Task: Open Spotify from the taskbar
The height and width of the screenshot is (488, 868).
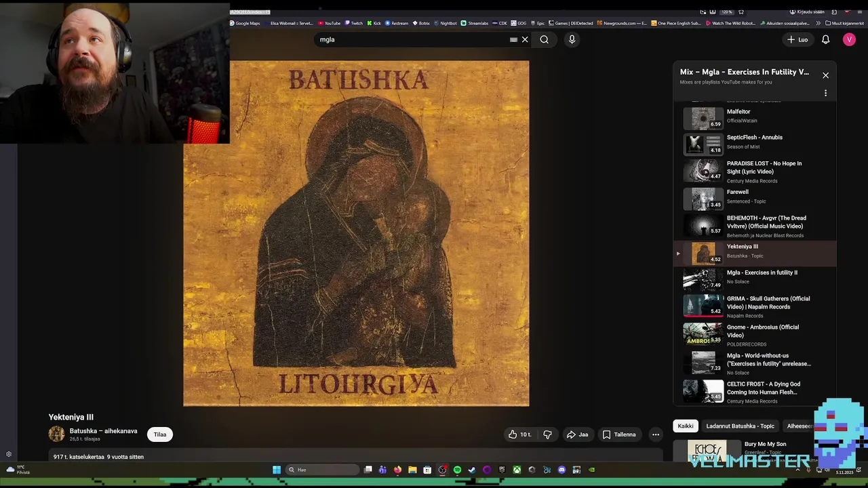Action: coord(457,470)
